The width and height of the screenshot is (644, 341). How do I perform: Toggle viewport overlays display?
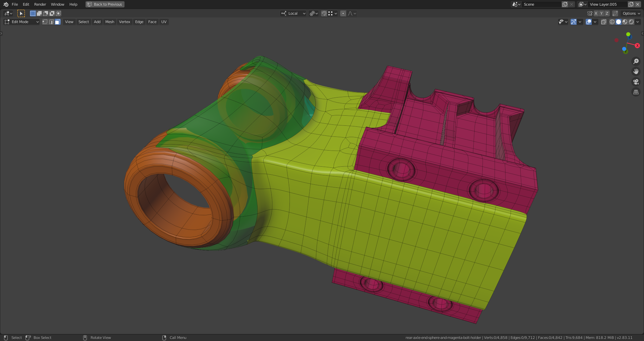pyautogui.click(x=589, y=22)
